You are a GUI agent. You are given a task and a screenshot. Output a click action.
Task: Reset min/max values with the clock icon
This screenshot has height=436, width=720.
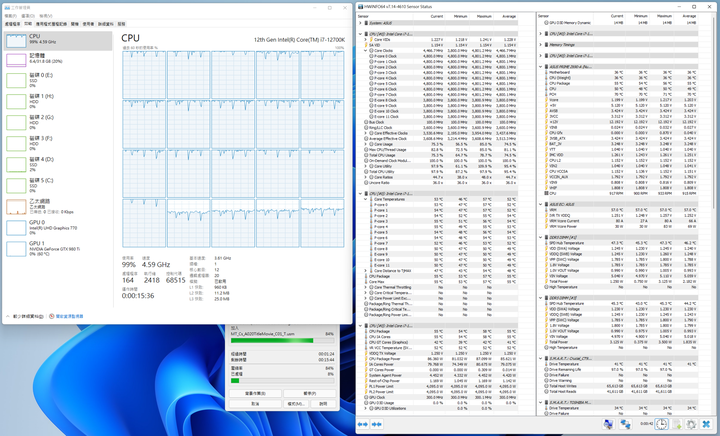tap(661, 424)
